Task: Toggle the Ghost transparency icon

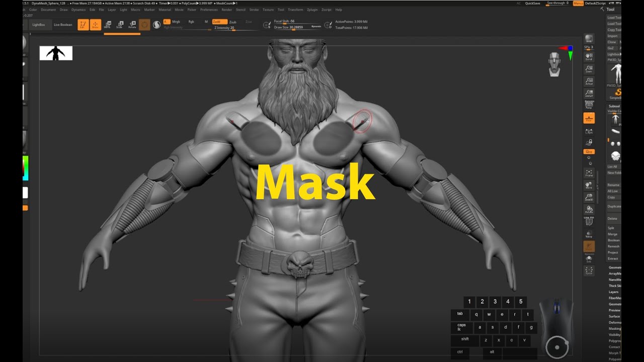Action: click(x=589, y=246)
